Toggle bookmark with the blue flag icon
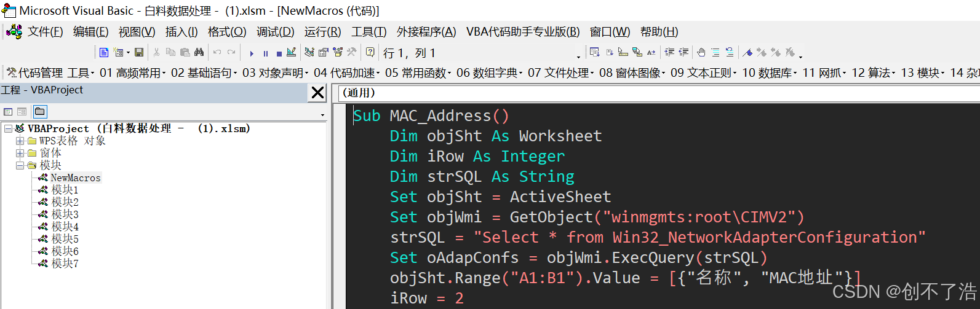 coord(747,52)
